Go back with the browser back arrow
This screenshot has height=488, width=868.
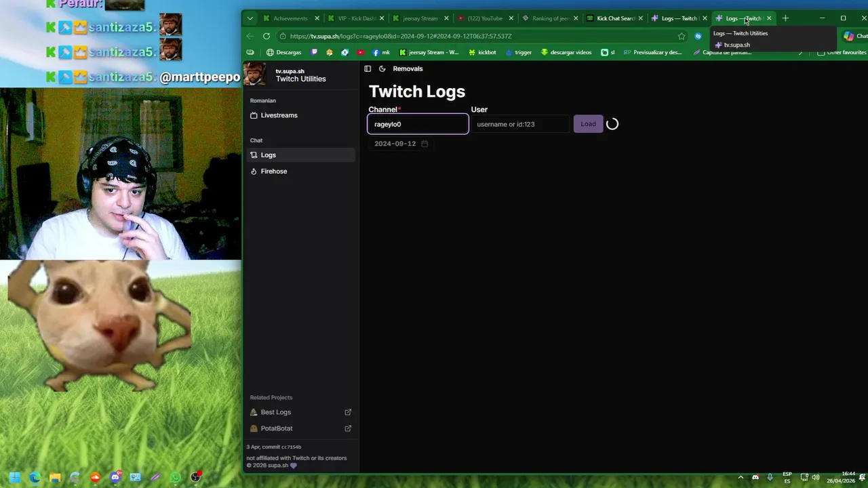(x=250, y=36)
